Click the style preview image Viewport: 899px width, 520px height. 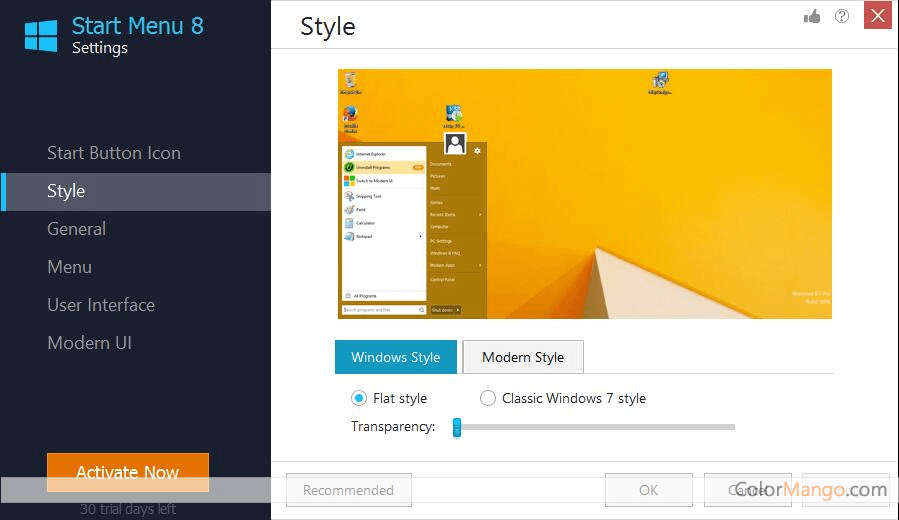point(584,193)
